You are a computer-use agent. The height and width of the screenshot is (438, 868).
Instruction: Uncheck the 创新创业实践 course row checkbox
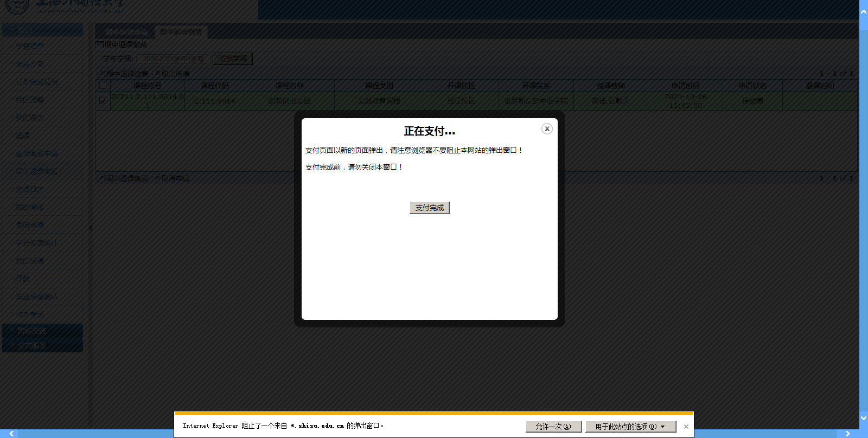click(103, 100)
